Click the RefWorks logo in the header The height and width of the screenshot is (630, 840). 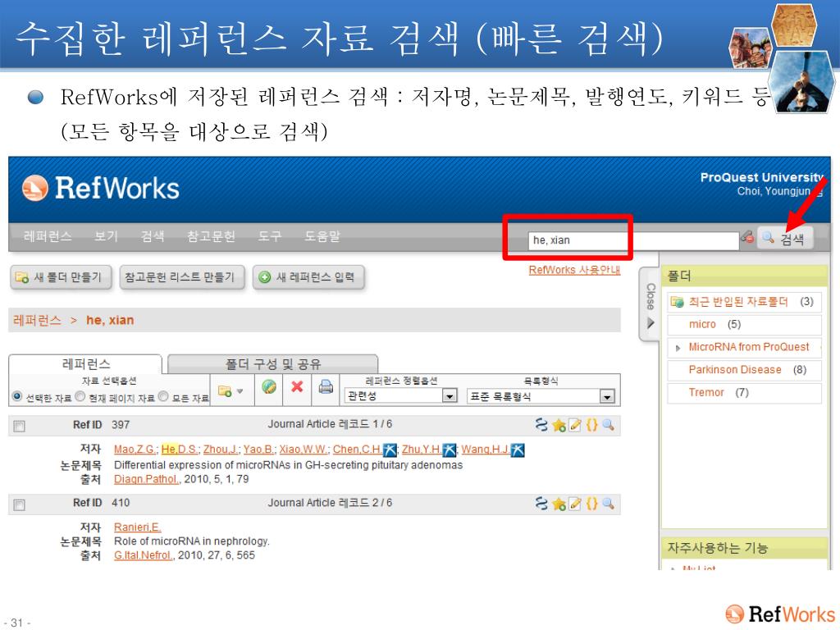[101, 189]
